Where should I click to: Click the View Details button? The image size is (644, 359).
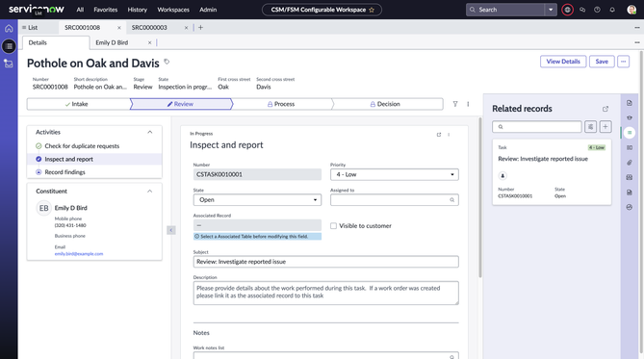pos(563,62)
